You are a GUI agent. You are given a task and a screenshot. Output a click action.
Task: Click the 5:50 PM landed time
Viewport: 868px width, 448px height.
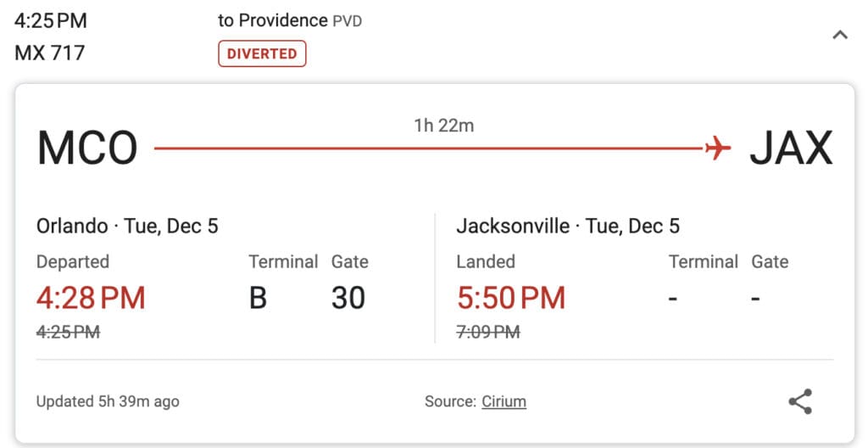pos(511,298)
